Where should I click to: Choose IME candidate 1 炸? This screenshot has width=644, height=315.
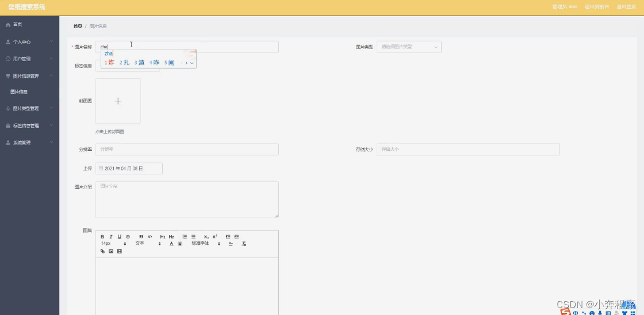(x=109, y=63)
